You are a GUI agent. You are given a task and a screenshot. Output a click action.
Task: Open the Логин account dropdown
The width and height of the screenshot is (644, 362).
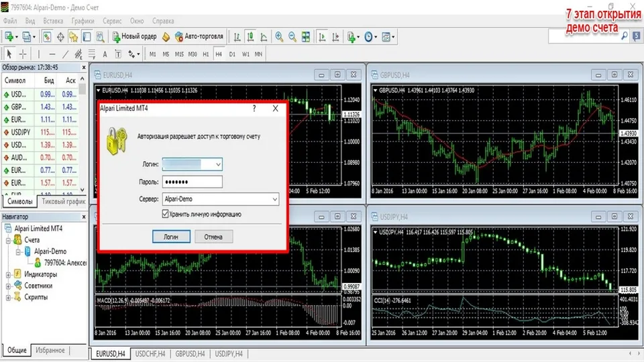218,165
